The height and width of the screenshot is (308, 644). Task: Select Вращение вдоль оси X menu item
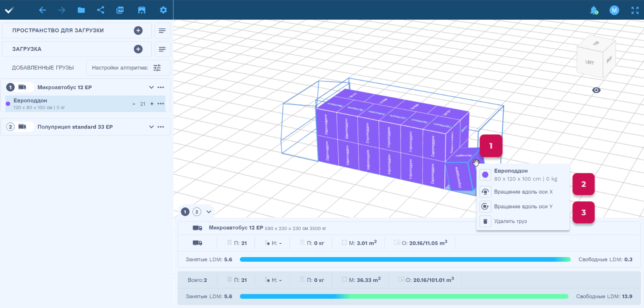[x=523, y=192]
